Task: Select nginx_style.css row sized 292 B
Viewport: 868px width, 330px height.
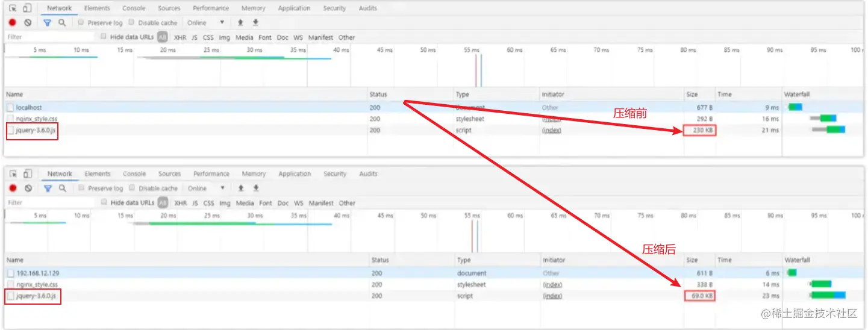Action: pos(434,119)
